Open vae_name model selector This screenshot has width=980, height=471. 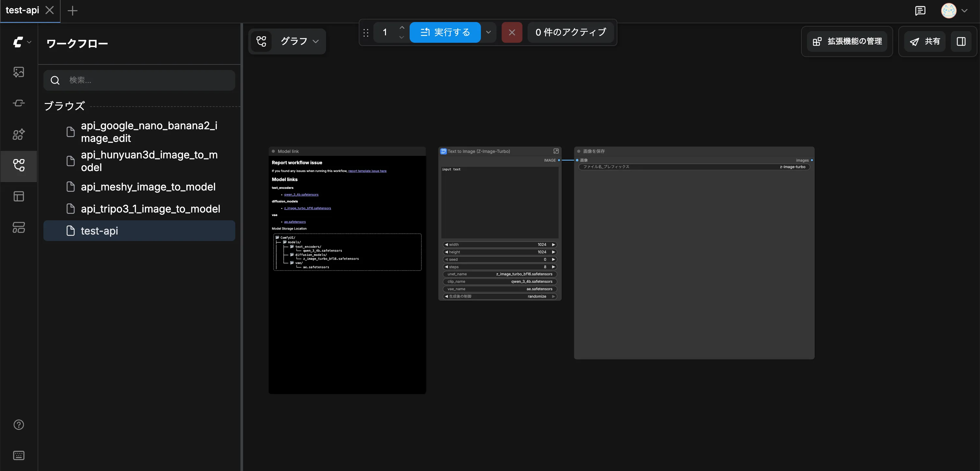pos(499,289)
